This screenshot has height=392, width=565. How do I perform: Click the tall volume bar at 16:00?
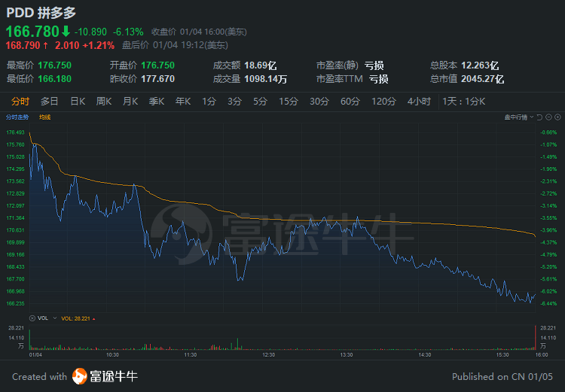click(x=534, y=338)
